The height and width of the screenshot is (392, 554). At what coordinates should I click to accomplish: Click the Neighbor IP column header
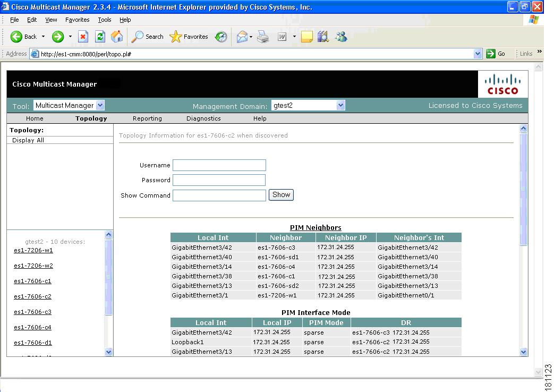[346, 237]
